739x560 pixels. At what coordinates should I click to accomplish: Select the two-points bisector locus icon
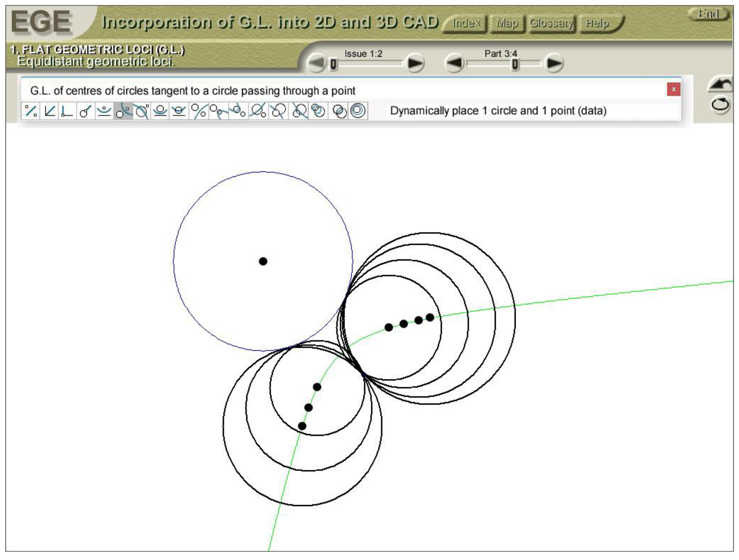pos(31,111)
